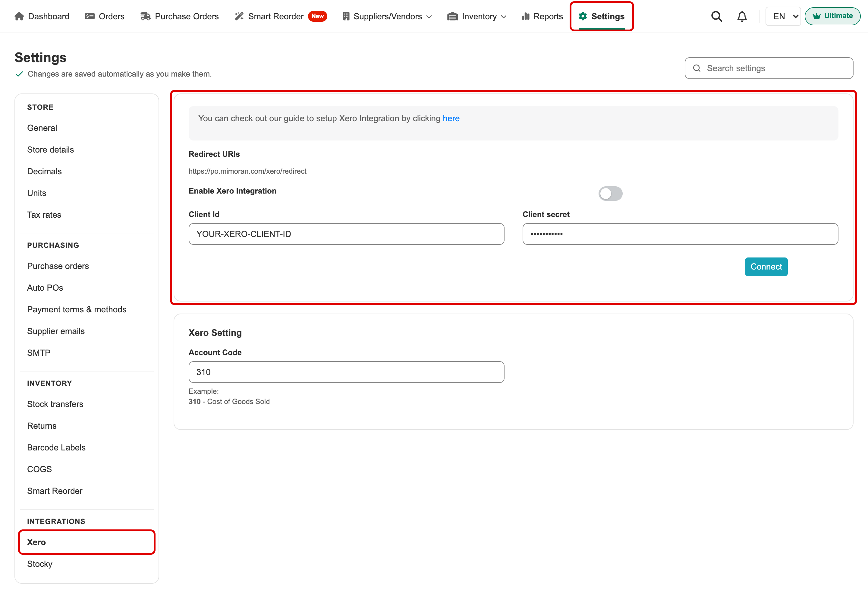Click the magnifier inside Search settings
868x603 pixels.
click(x=697, y=68)
